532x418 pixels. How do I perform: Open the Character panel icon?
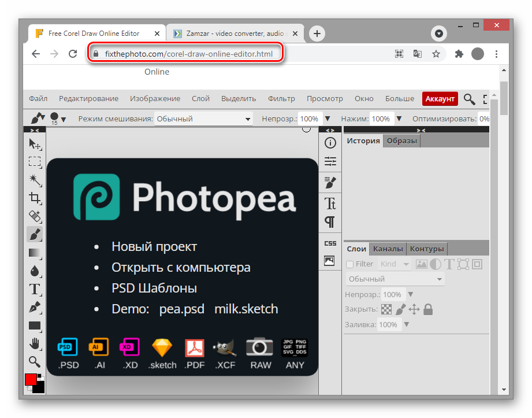click(x=330, y=204)
